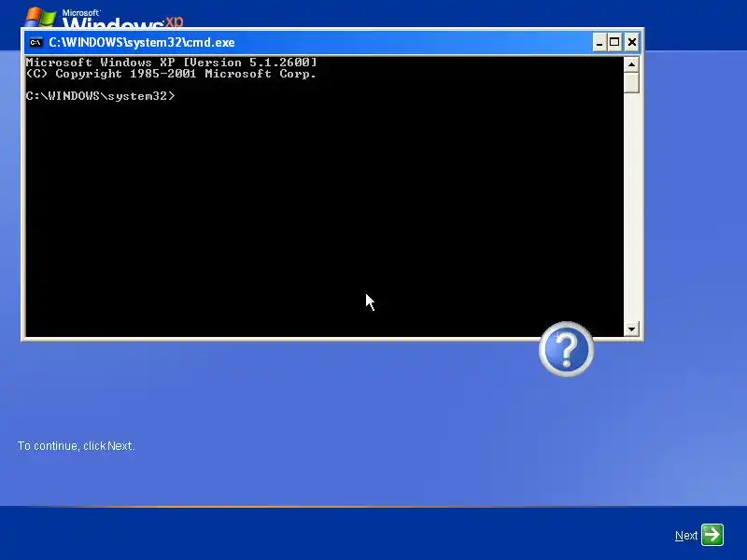
Task: Click the C:\WINDOWS\system32> command prompt line
Action: coord(101,96)
